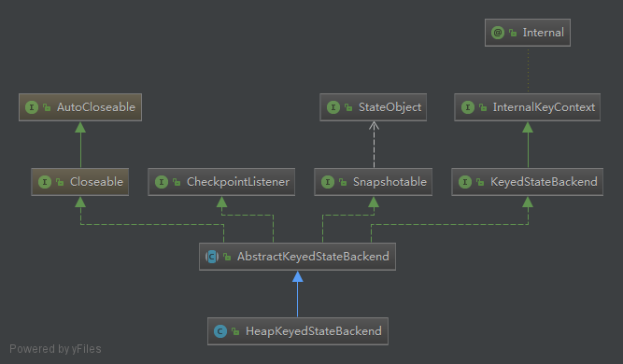Click the class icon on HeapKeyedStateBackend
Image resolution: width=623 pixels, height=364 pixels.
[x=220, y=331]
